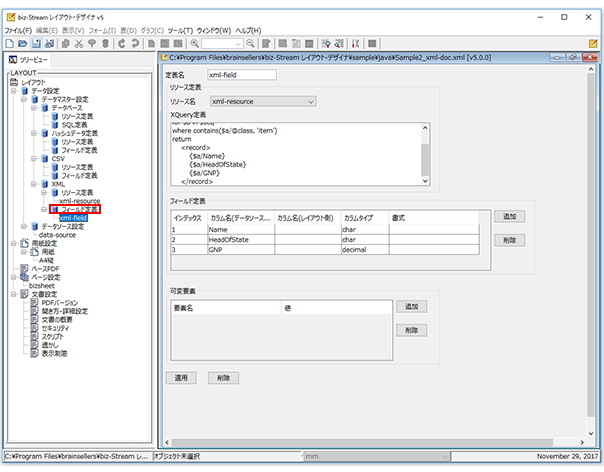Screen dimensions: 604x472
Task: Open the リソース名 xml-resource dropdown
Action: point(263,102)
